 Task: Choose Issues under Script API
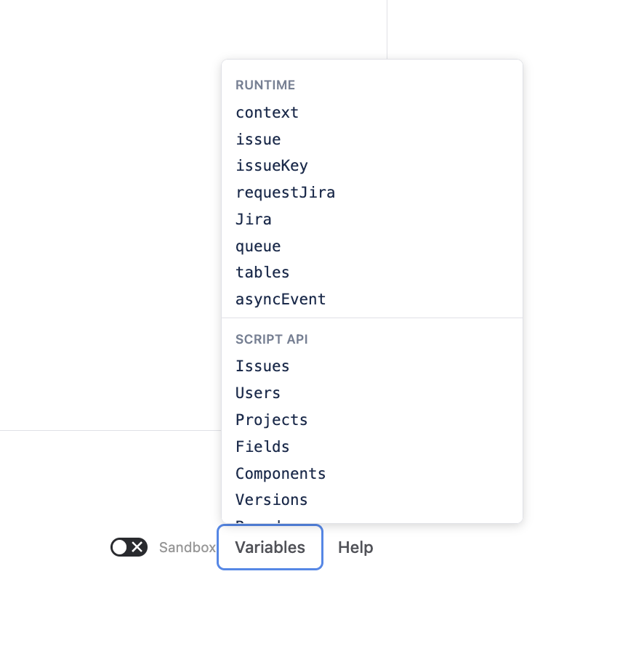[x=262, y=366]
